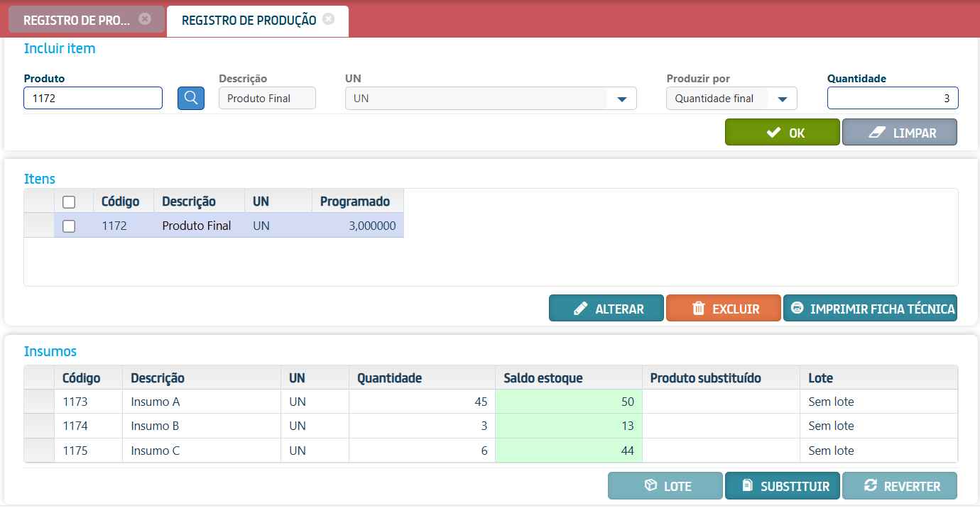Viewport: 980px width, 508px height.
Task: Click stock balance 13 for Insumo B
Action: click(569, 426)
